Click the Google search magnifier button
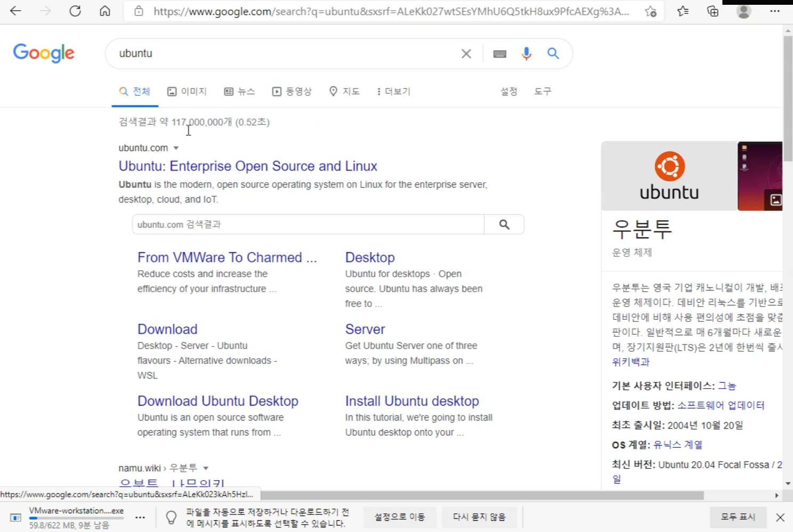The width and height of the screenshot is (793, 532). pos(553,53)
